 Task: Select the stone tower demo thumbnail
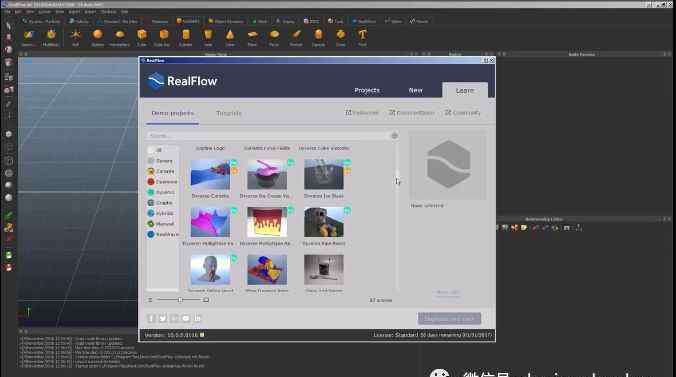(x=324, y=222)
